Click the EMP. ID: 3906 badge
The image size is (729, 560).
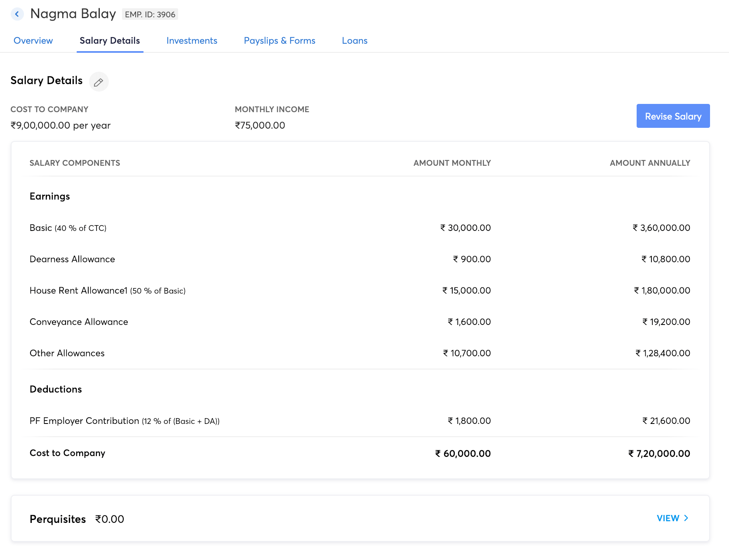150,14
